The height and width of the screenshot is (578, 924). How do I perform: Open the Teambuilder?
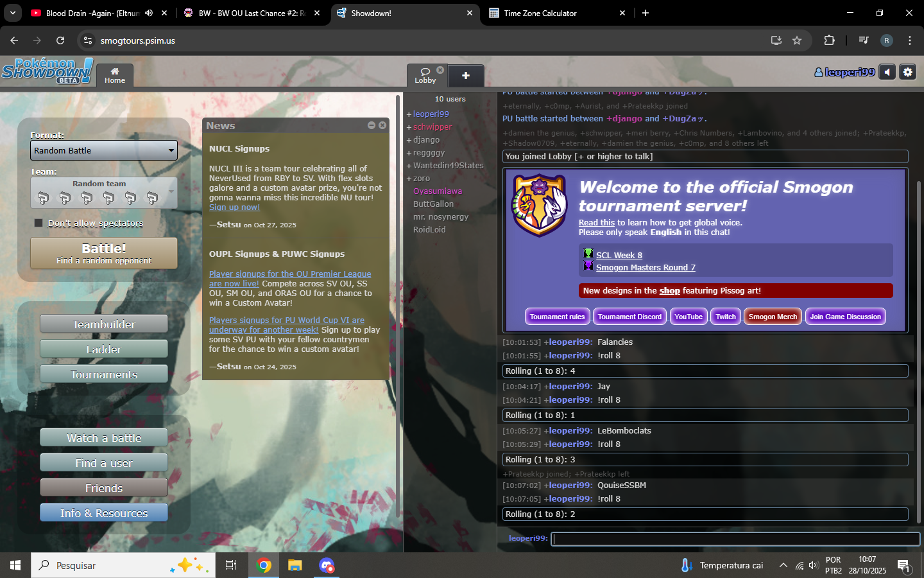pos(104,324)
